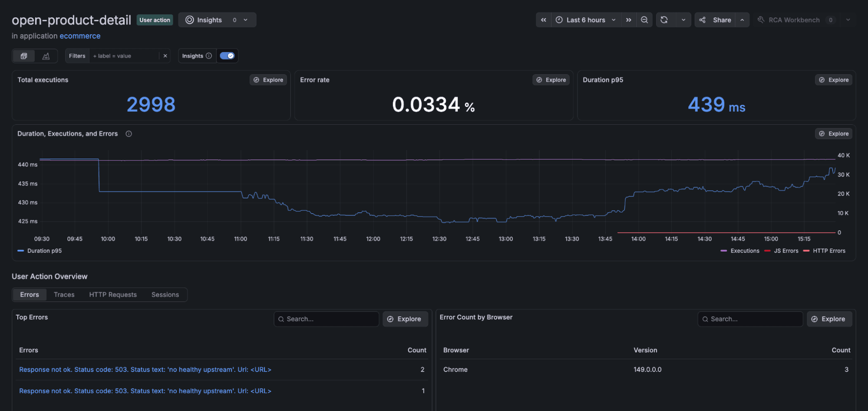Click the Filters label
Image resolution: width=868 pixels, height=411 pixels.
coord(77,56)
